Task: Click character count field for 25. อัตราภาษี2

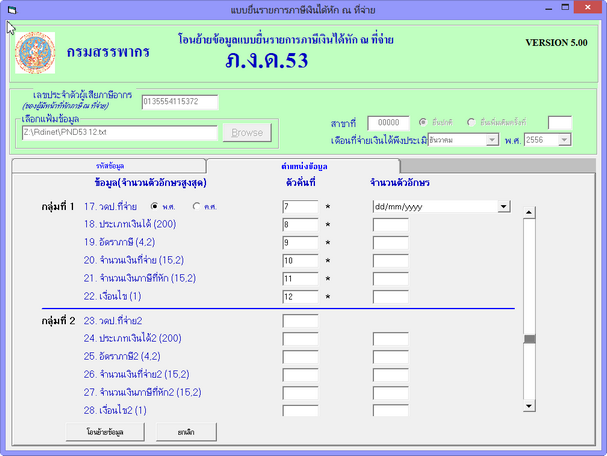Action: tap(391, 357)
